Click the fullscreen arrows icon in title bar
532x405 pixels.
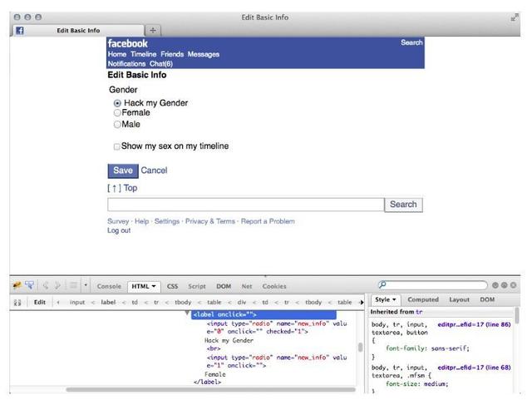pyautogui.click(x=514, y=17)
